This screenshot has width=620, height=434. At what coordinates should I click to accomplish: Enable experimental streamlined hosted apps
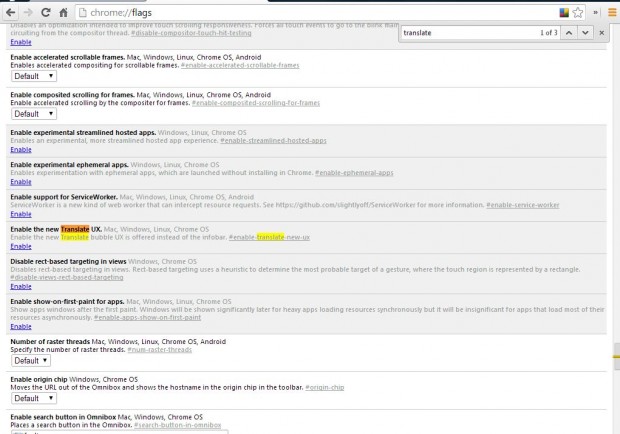click(x=21, y=150)
